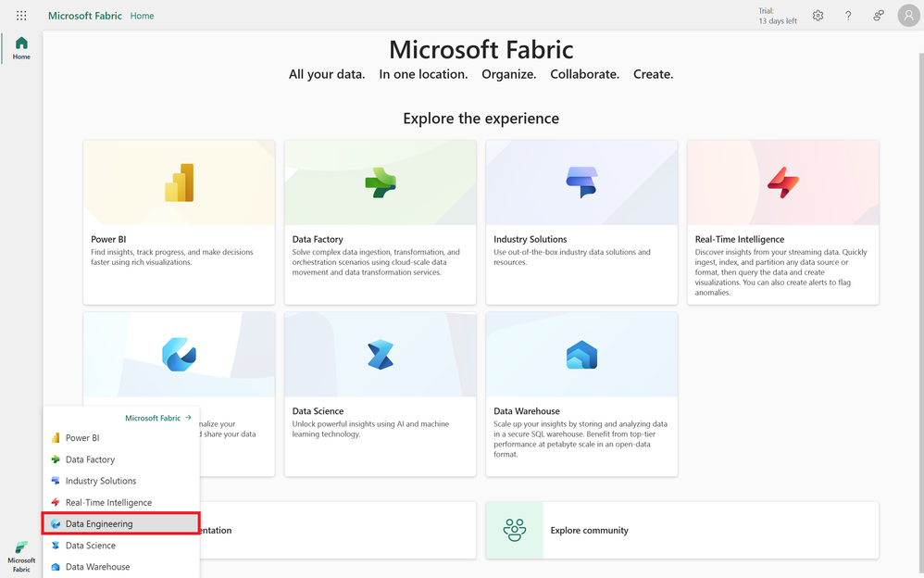
Task: Click the Power BI icon in switcher menu
Action: point(56,437)
